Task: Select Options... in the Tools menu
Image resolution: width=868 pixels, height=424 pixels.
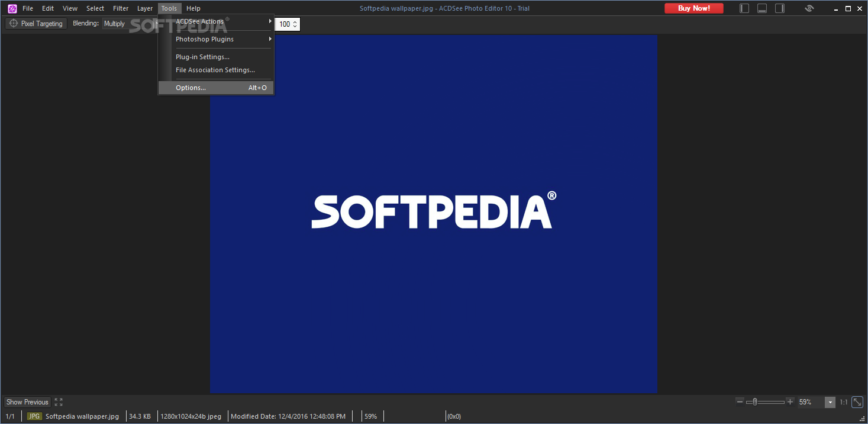Action: click(216, 88)
